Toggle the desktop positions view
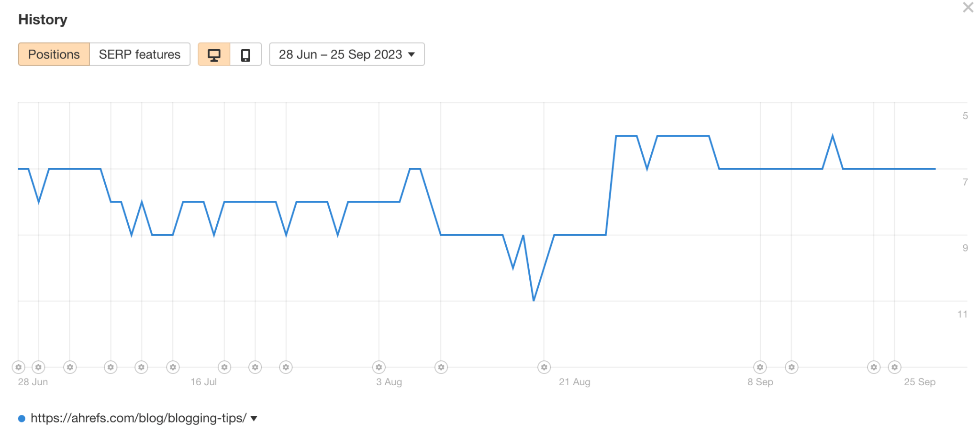Image resolution: width=980 pixels, height=434 pixels. click(214, 54)
